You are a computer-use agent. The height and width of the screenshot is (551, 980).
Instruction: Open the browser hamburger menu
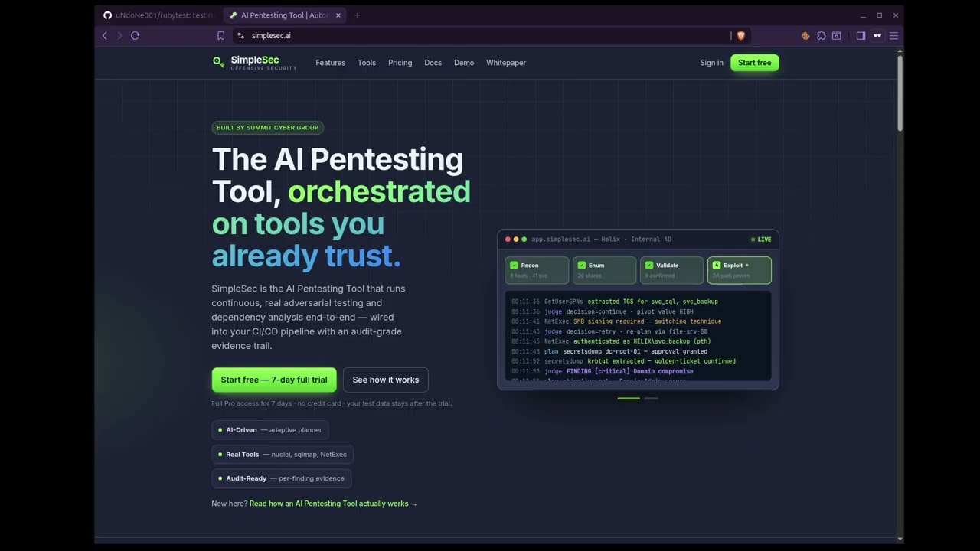point(893,35)
